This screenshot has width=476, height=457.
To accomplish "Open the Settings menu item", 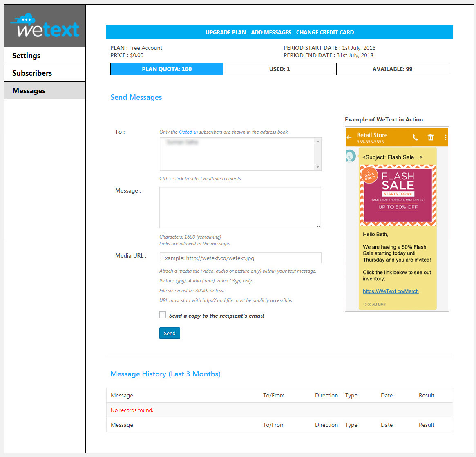I will coord(45,55).
